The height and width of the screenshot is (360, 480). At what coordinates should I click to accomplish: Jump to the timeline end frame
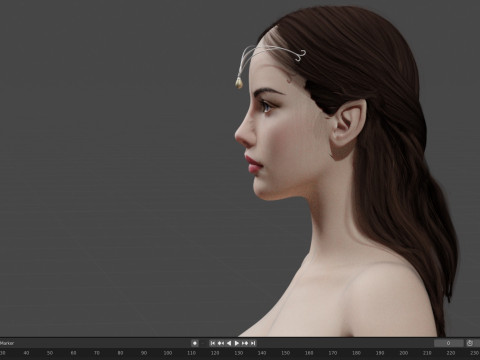click(x=253, y=343)
